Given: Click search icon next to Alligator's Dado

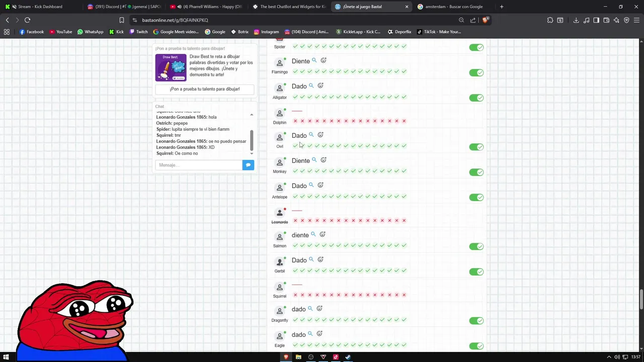Looking at the screenshot, I should coord(311,85).
